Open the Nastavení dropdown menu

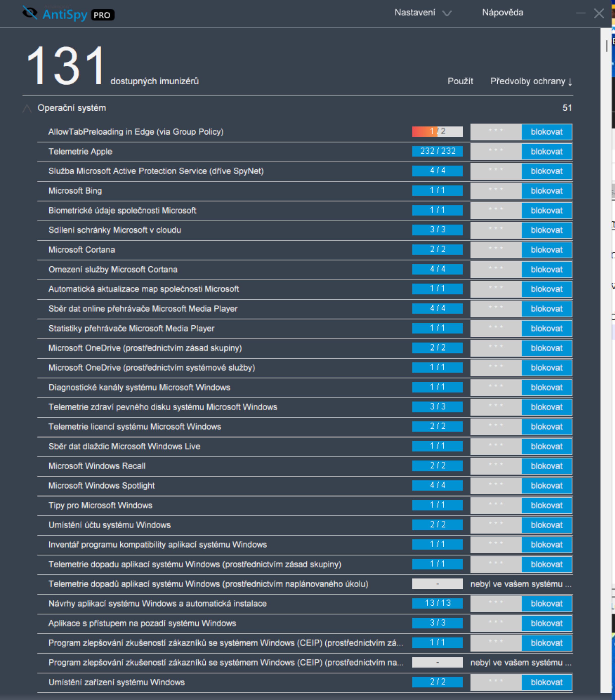point(423,13)
